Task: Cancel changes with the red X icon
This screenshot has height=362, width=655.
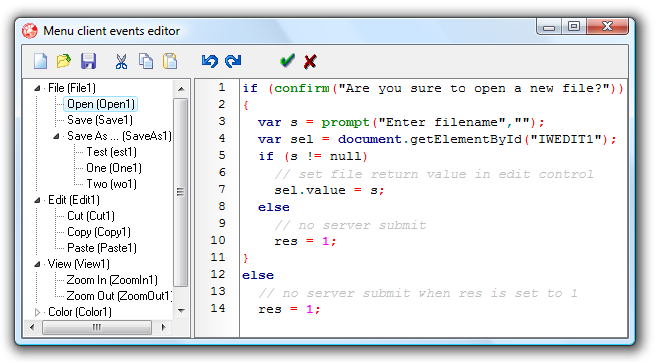Action: coord(310,61)
